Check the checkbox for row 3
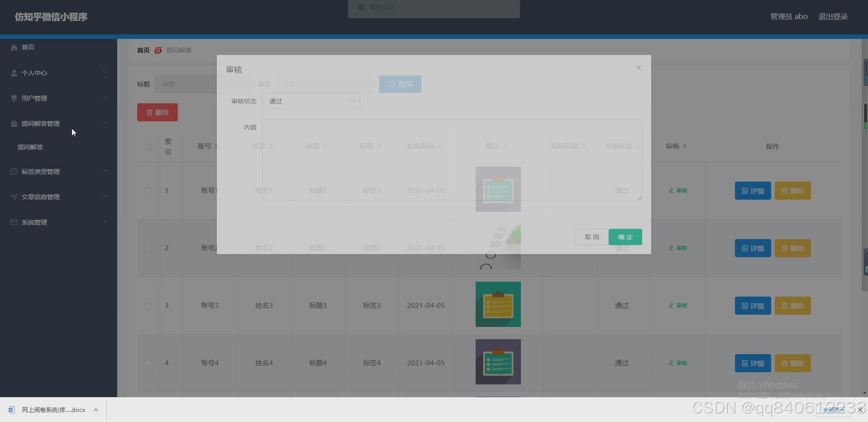 pyautogui.click(x=148, y=306)
